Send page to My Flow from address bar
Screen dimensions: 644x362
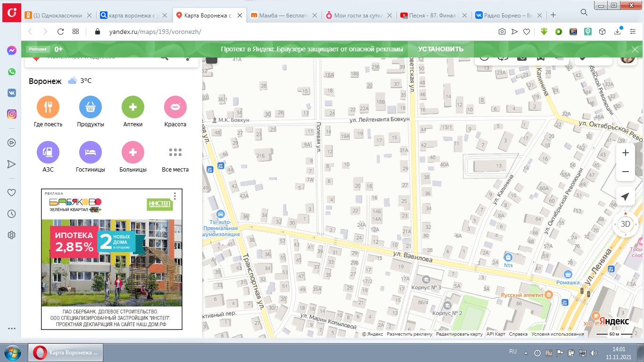pyautogui.click(x=514, y=32)
